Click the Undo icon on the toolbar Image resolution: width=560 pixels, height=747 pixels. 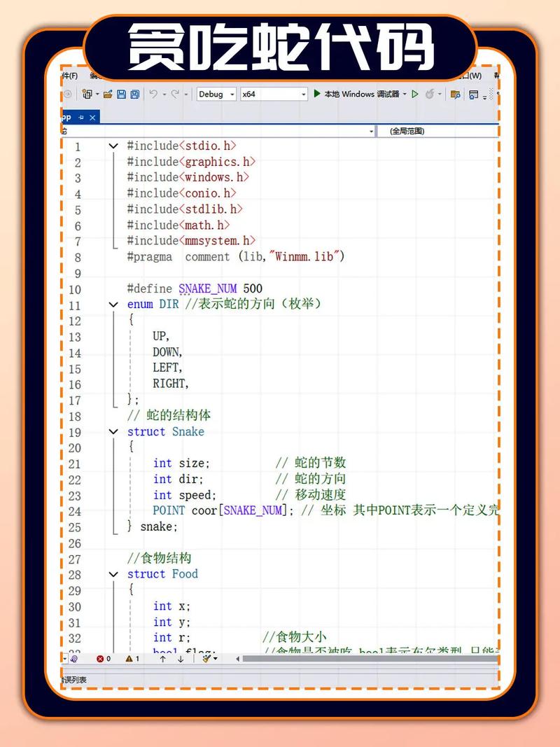(153, 93)
